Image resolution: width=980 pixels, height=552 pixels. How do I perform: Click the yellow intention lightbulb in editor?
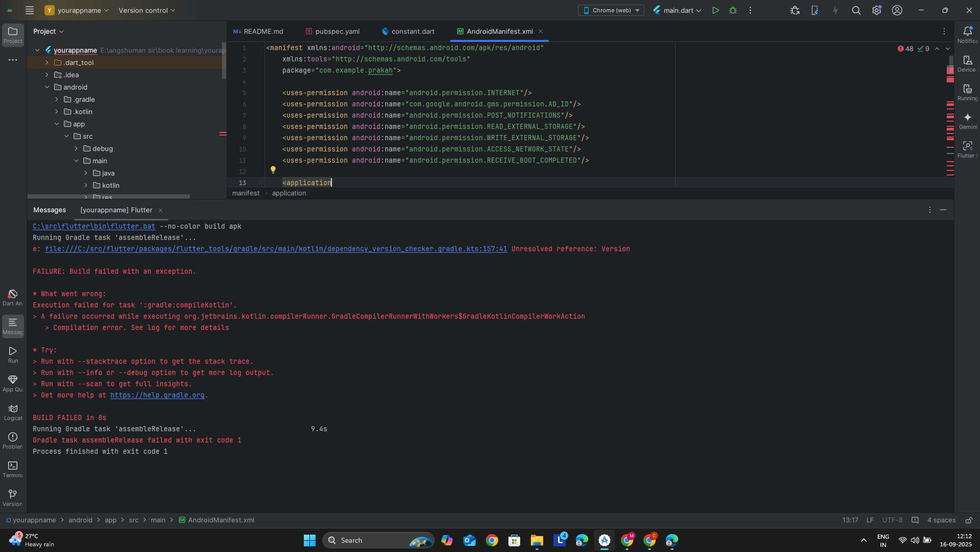273,170
